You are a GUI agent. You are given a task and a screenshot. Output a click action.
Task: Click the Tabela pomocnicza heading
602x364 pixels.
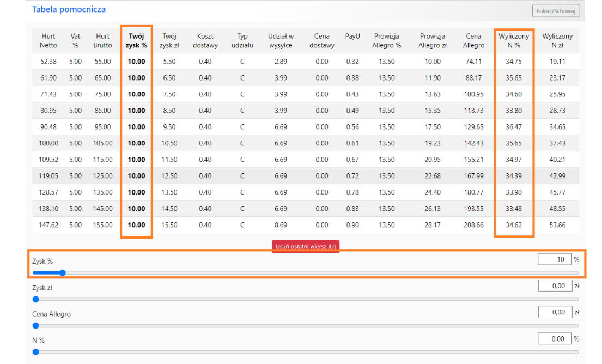(x=69, y=9)
